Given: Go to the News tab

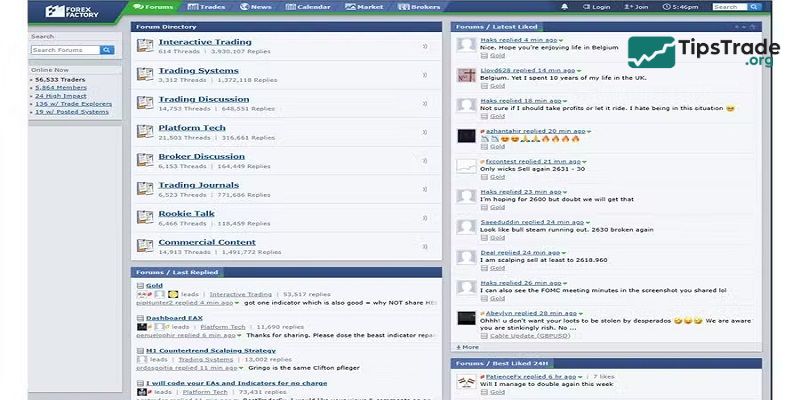Looking at the screenshot, I should click(x=256, y=7).
